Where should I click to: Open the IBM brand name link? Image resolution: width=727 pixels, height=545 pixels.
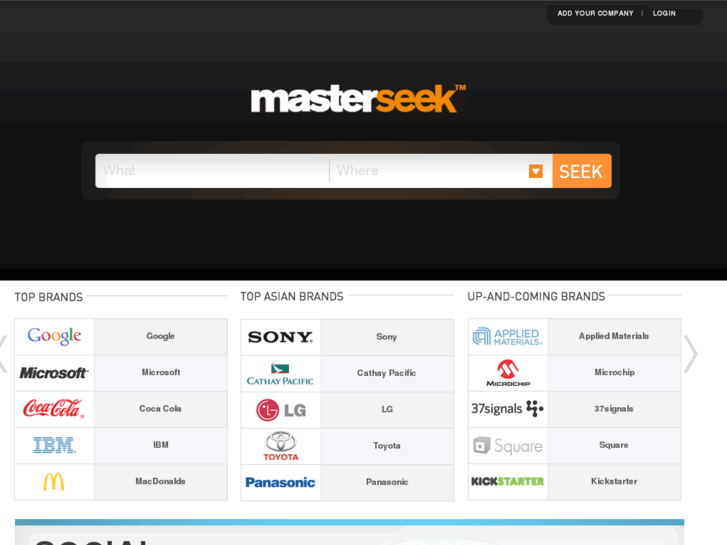pyautogui.click(x=161, y=445)
